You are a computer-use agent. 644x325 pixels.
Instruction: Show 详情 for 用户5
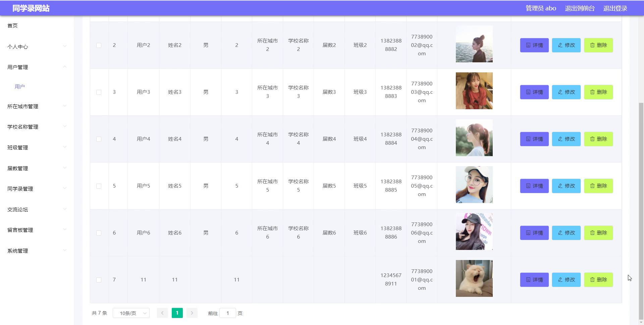coord(534,186)
